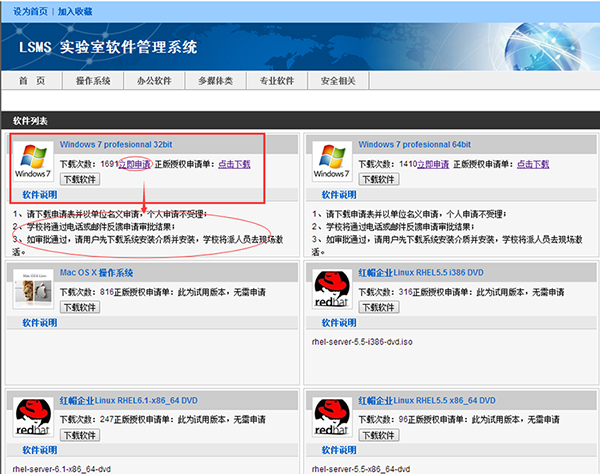Click the LSMS 实验室软件管理系统 banner title
This screenshot has height=474, width=600.
pos(108,47)
